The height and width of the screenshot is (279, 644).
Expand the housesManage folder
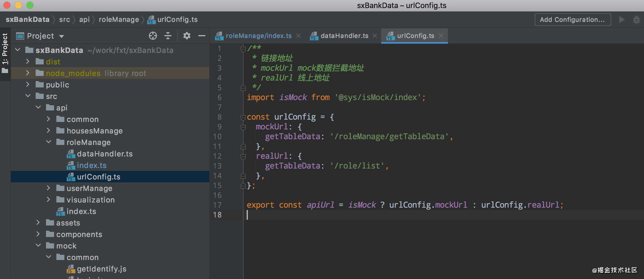click(48, 130)
